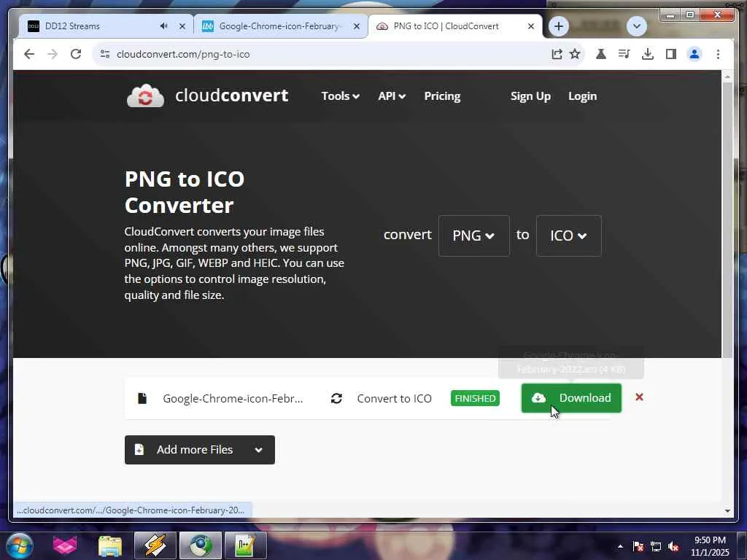The height and width of the screenshot is (560, 747).
Task: Open Chrome downloads icon
Action: (648, 54)
